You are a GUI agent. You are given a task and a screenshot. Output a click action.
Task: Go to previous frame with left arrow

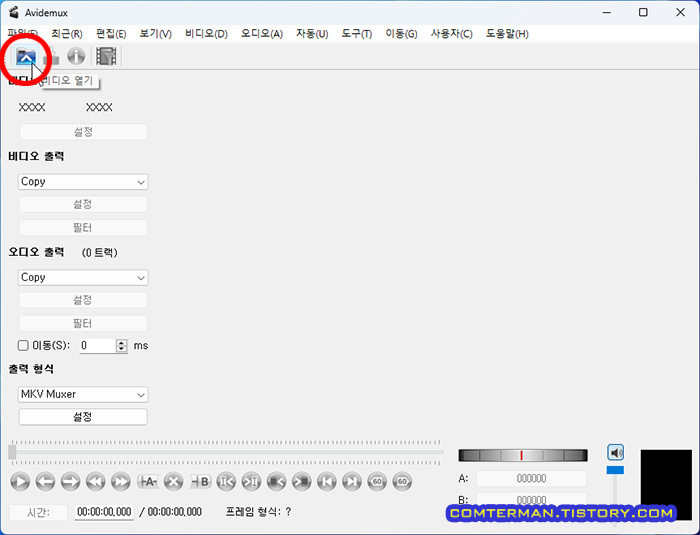pos(45,482)
